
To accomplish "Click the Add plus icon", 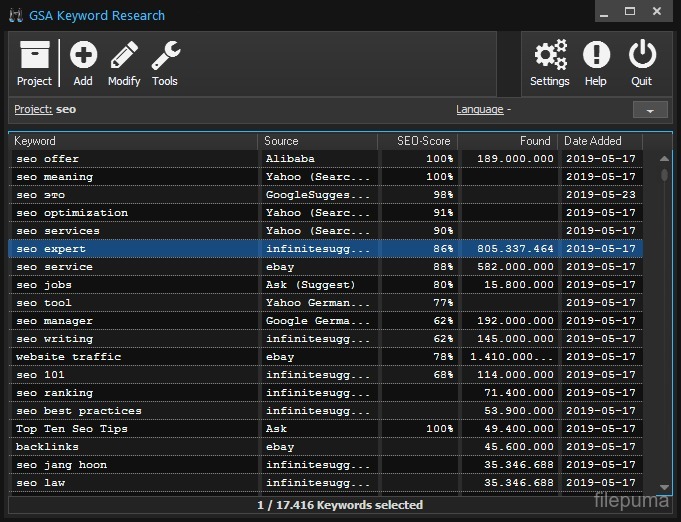I will [83, 56].
